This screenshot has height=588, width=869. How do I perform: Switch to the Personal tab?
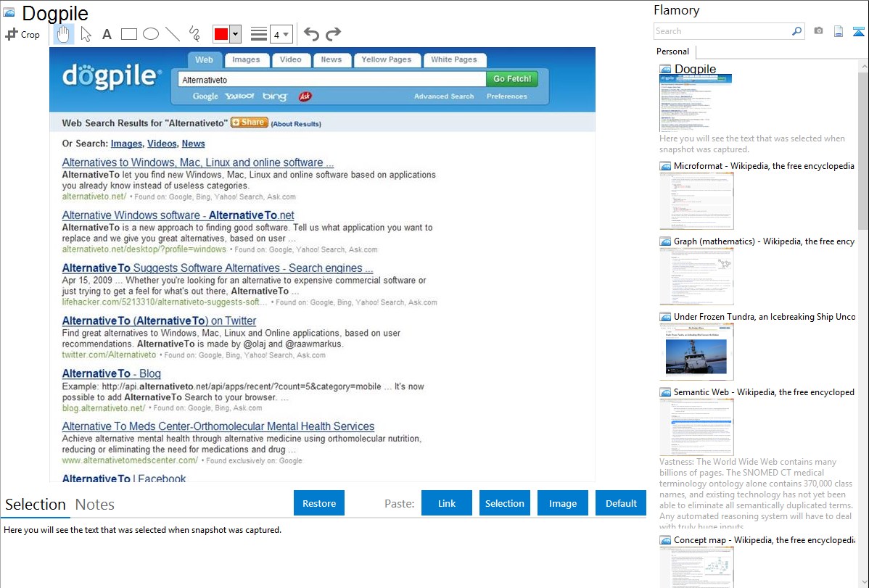tap(673, 51)
